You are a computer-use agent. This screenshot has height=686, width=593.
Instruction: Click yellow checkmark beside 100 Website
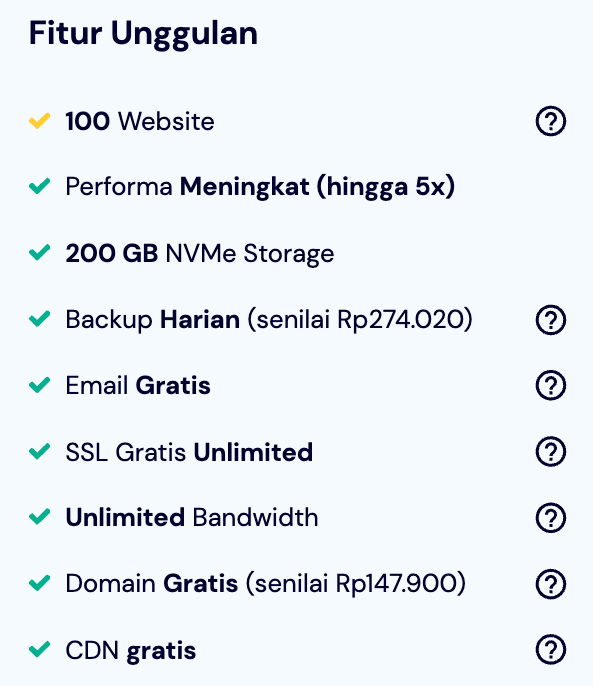tap(39, 121)
